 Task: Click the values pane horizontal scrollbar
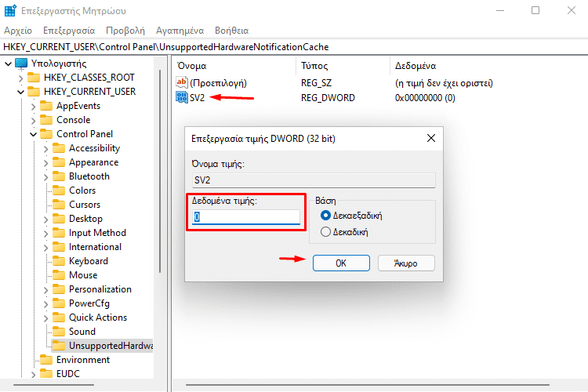pos(368,384)
